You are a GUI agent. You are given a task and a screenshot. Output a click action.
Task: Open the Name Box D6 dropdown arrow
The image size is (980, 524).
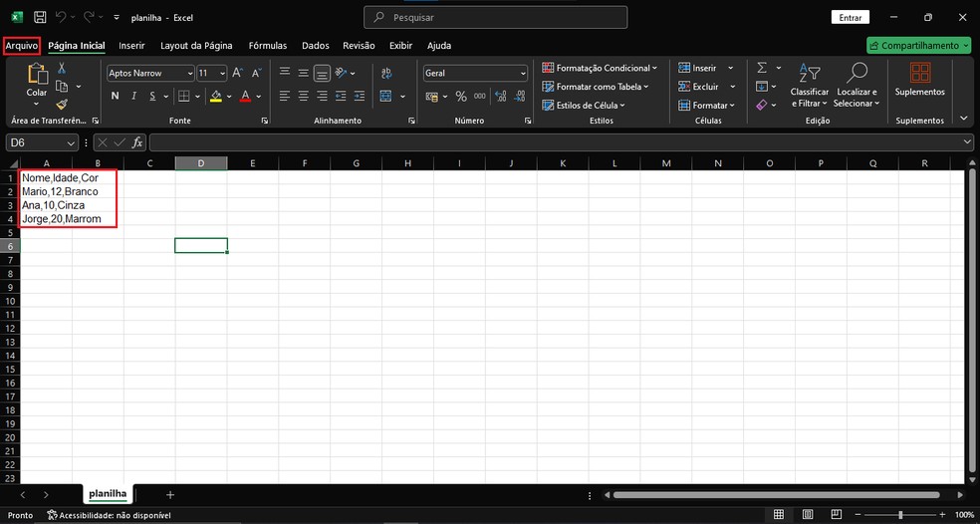tap(71, 143)
